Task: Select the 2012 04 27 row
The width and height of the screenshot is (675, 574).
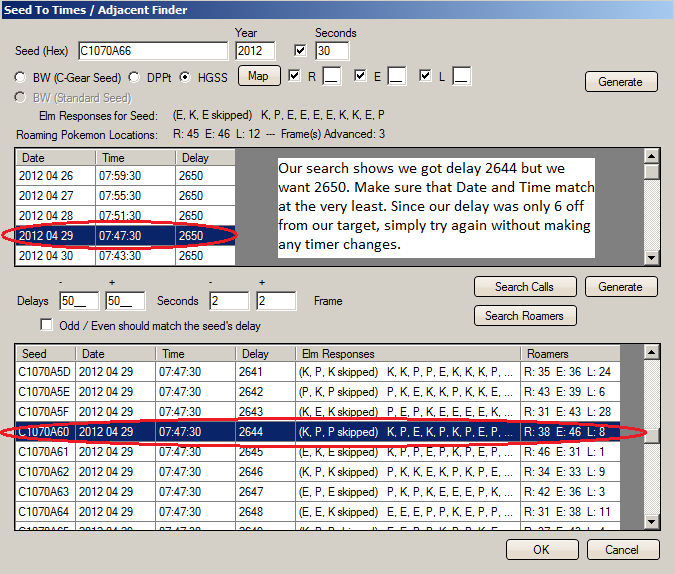Action: coord(125,196)
